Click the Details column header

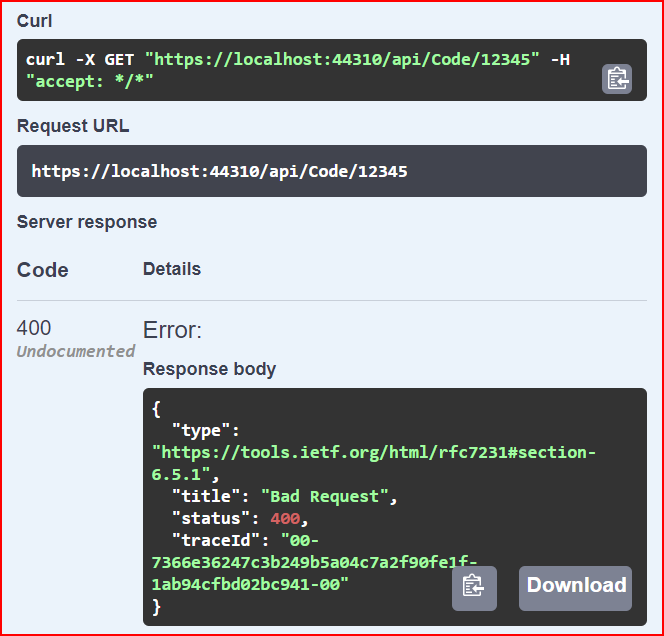pyautogui.click(x=172, y=269)
